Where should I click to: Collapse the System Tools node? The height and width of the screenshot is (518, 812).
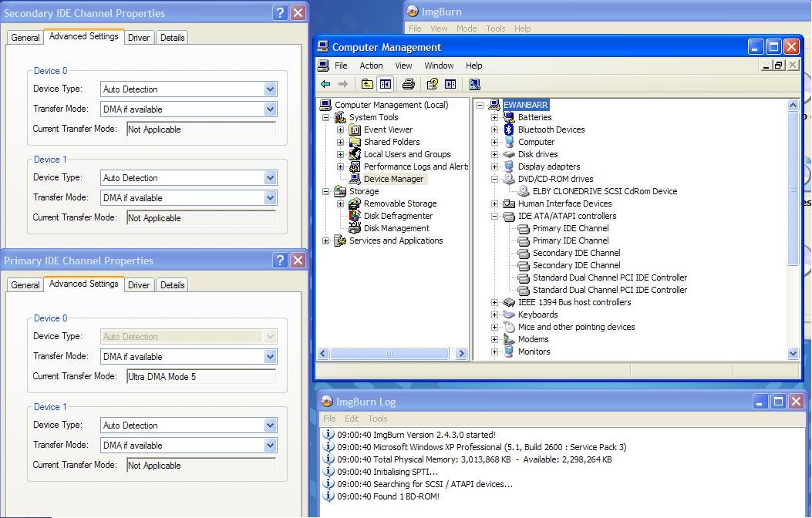pyautogui.click(x=325, y=117)
